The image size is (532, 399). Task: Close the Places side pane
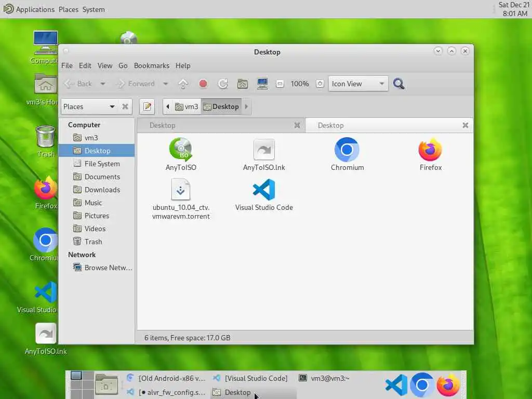[x=125, y=107]
